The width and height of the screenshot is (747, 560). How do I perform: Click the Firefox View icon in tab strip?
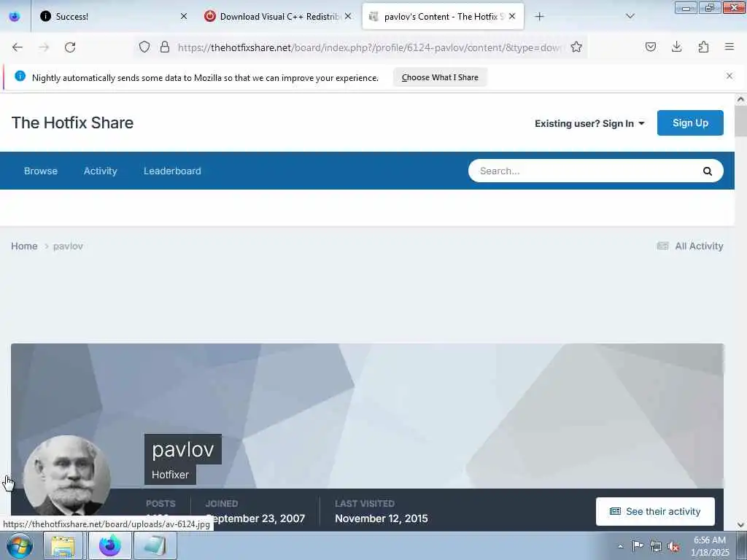pyautogui.click(x=15, y=16)
